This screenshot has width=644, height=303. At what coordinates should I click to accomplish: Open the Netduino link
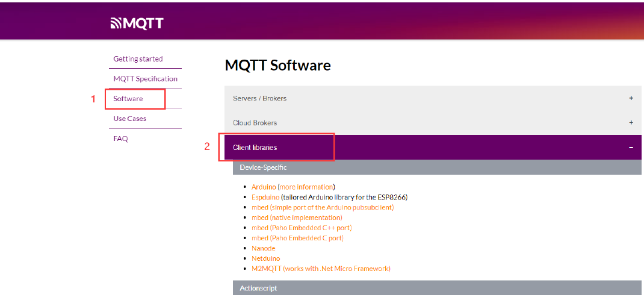[266, 258]
